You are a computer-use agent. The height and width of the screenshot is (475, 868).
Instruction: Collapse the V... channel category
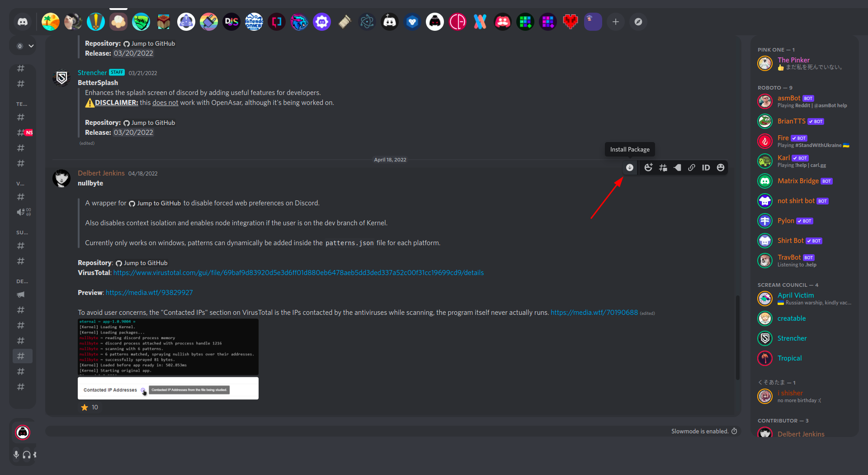tap(21, 184)
